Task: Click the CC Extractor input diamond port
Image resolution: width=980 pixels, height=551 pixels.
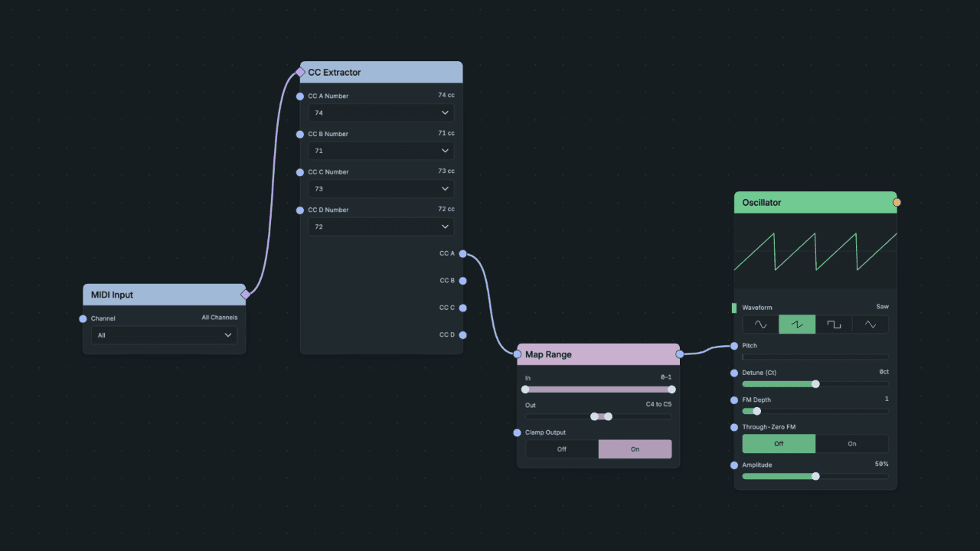Action: click(300, 73)
